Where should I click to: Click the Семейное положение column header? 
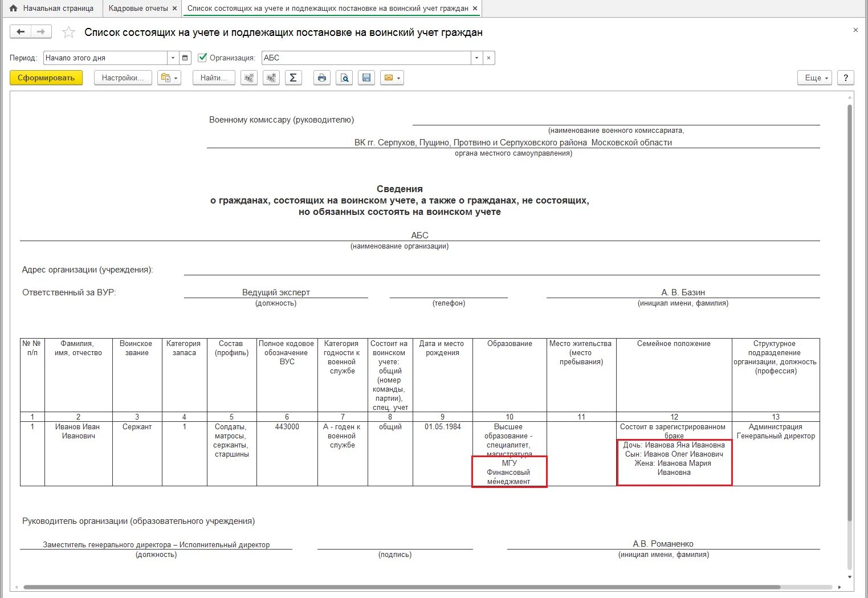click(x=674, y=375)
